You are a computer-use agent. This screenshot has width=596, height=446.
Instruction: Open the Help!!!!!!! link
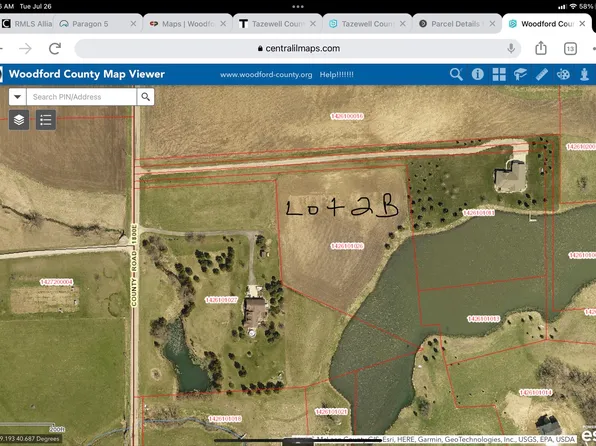point(336,75)
